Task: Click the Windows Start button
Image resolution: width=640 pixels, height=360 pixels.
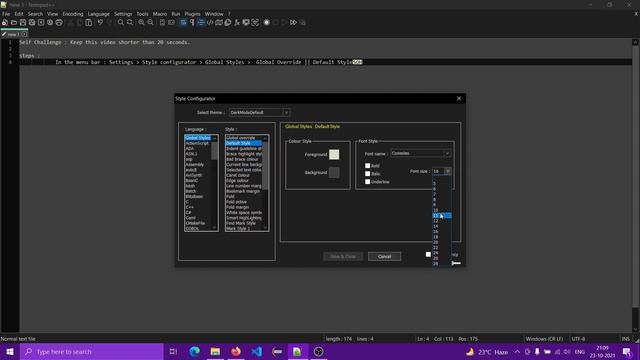Action: [x=10, y=351]
